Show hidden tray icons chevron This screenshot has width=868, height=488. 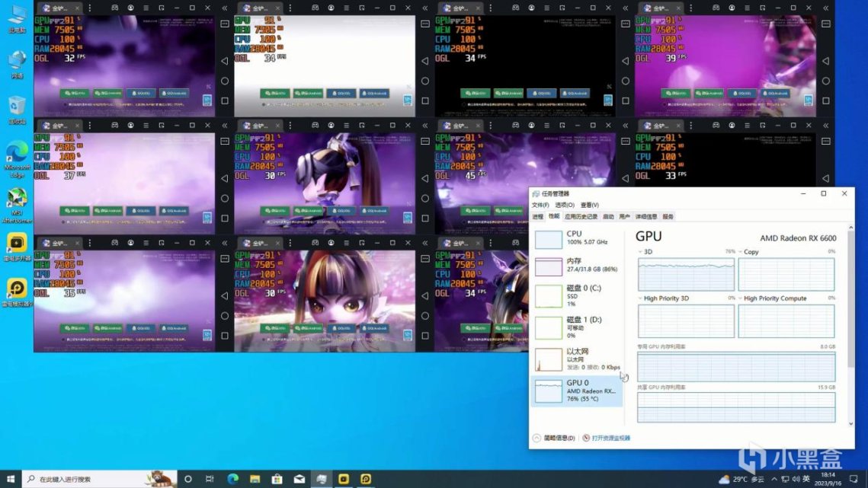click(774, 479)
